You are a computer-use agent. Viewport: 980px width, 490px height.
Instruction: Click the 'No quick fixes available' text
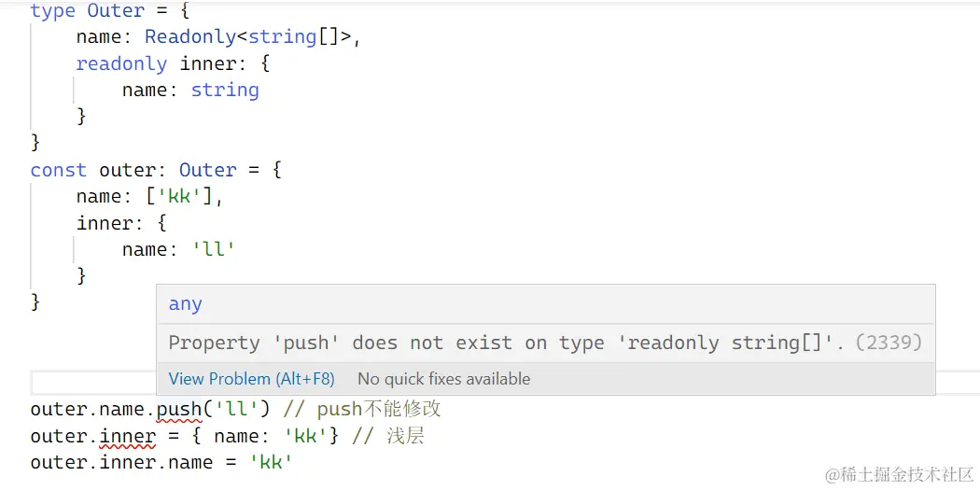(x=443, y=379)
